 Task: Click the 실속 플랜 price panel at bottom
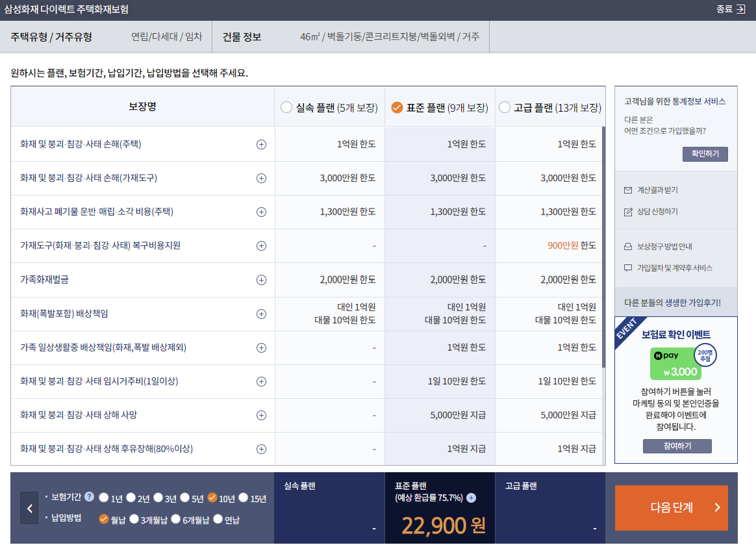pyautogui.click(x=329, y=509)
